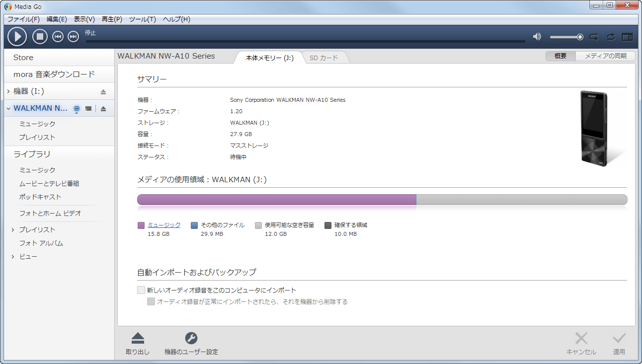Open the 編集(E) menu
This screenshot has height=364, width=642.
pyautogui.click(x=57, y=19)
